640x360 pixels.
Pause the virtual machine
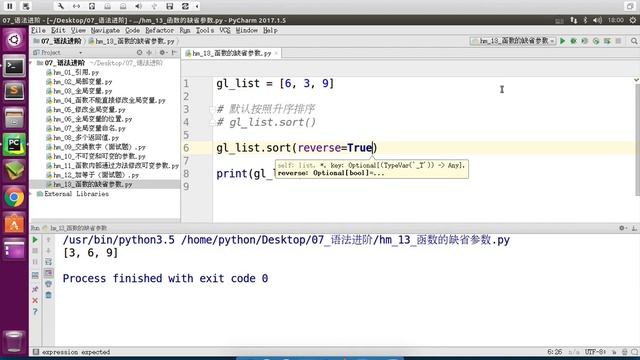tap(9, 6)
